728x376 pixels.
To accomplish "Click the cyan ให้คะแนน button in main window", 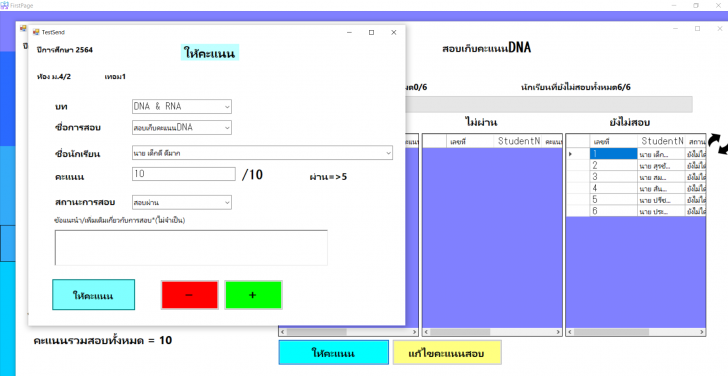I will pos(333,353).
